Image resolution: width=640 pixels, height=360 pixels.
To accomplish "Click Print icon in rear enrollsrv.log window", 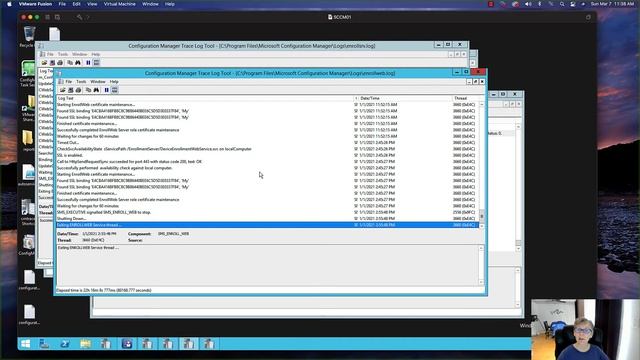I will (60, 62).
